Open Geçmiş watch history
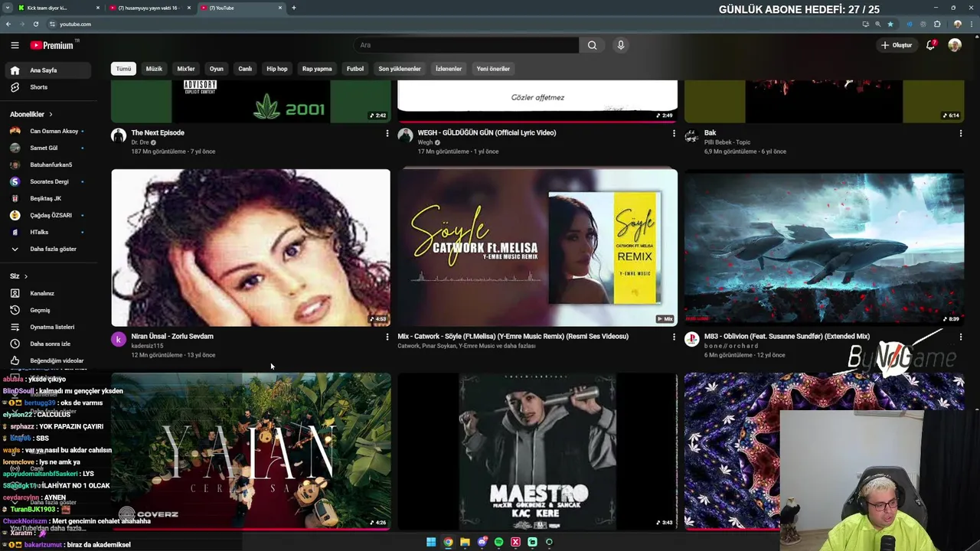The width and height of the screenshot is (980, 551). tap(48, 310)
